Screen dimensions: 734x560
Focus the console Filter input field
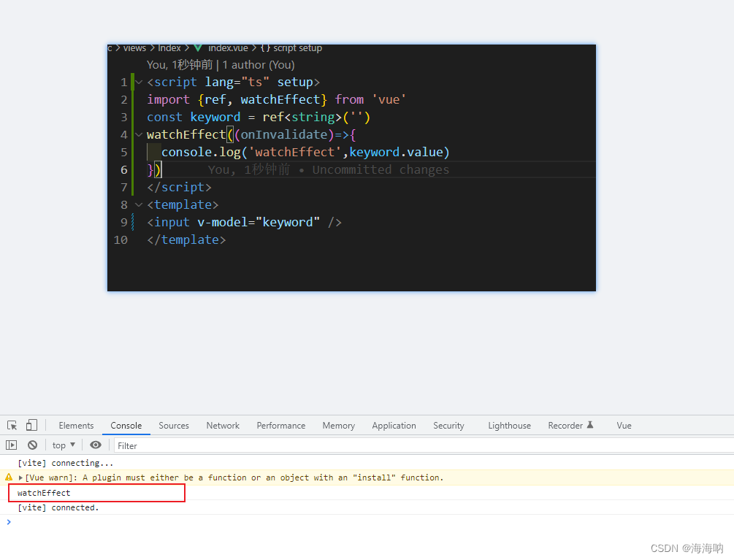(x=424, y=446)
